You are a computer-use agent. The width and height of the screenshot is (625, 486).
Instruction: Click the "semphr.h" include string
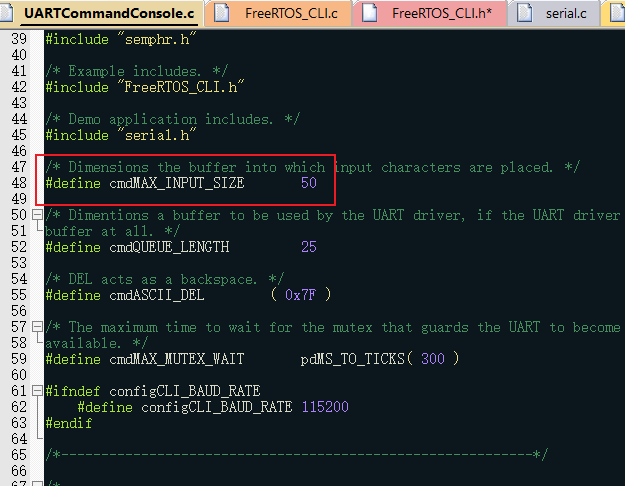157,39
